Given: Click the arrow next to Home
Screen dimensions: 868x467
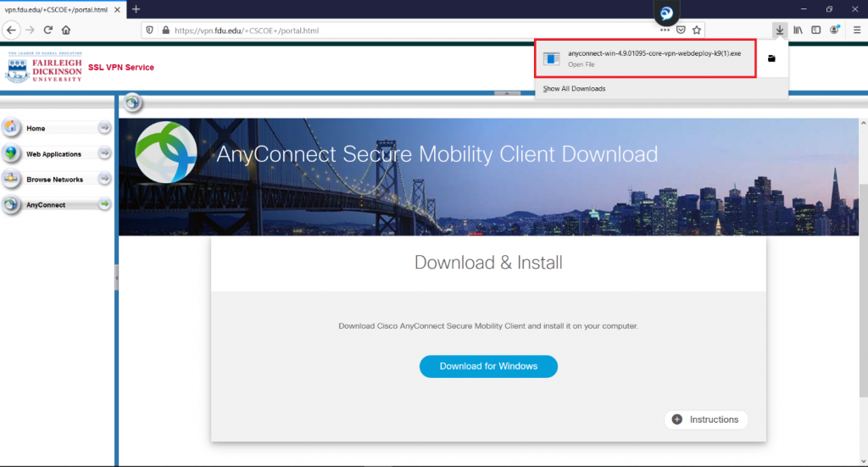Looking at the screenshot, I should click(104, 128).
